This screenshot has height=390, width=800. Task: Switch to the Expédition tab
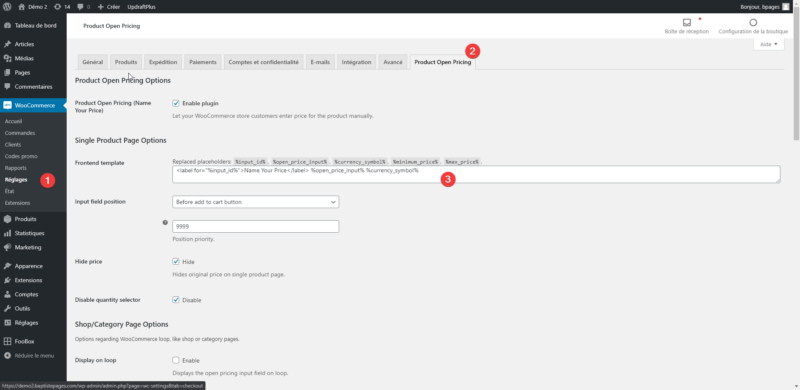point(163,62)
